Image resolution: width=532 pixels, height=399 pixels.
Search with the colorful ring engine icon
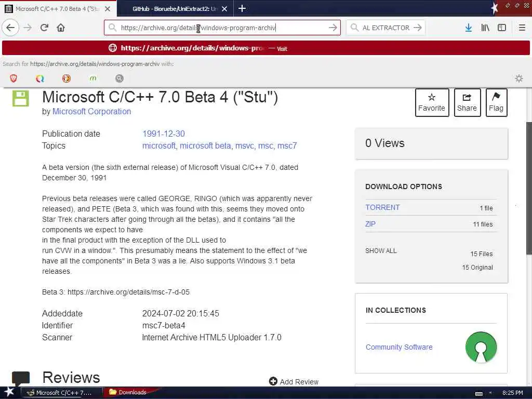(x=40, y=78)
